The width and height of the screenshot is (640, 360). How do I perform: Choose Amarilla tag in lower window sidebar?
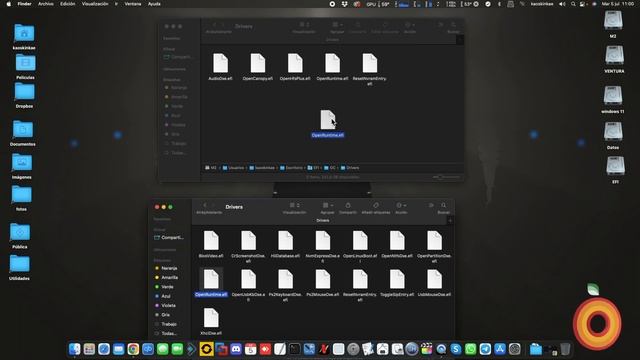167,278
